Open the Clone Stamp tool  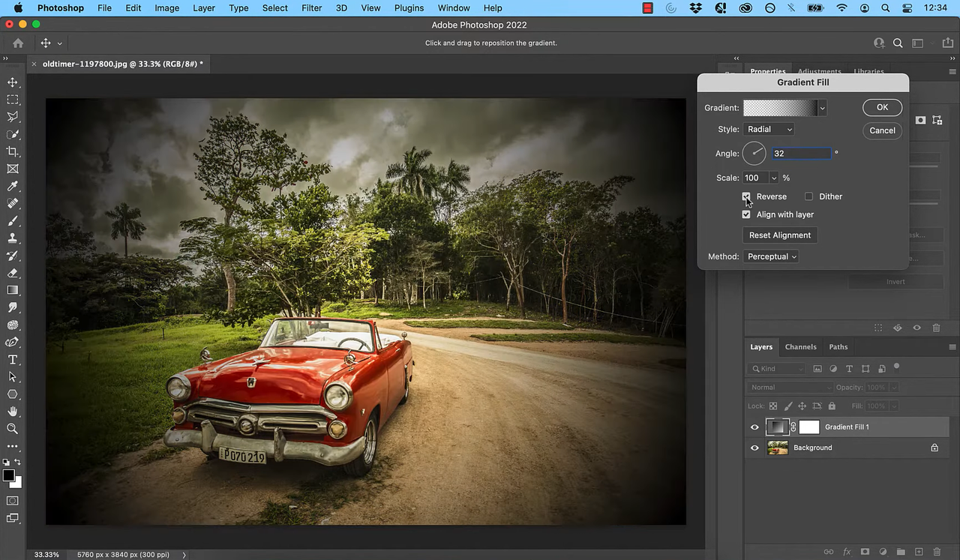pyautogui.click(x=10, y=238)
